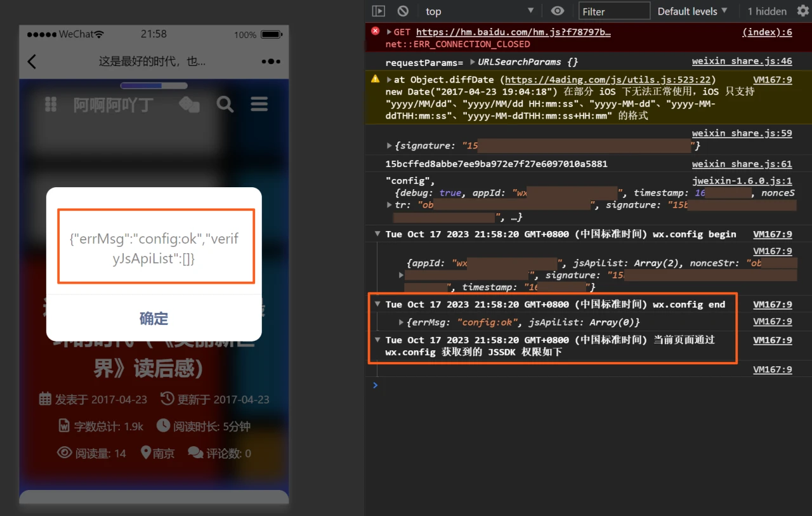Open the Console sidebar in DevTools
The image size is (812, 516).
click(378, 11)
